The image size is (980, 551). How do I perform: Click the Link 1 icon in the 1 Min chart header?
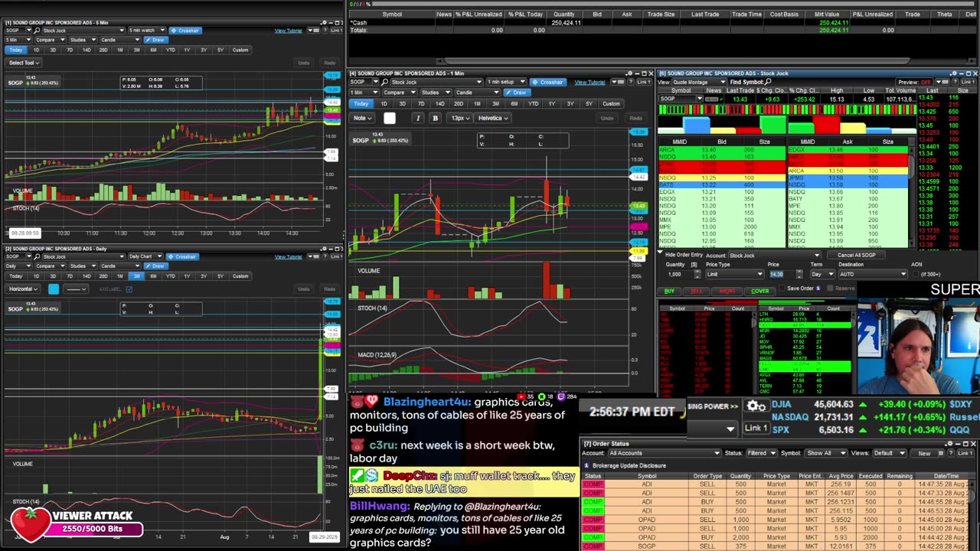[x=643, y=82]
